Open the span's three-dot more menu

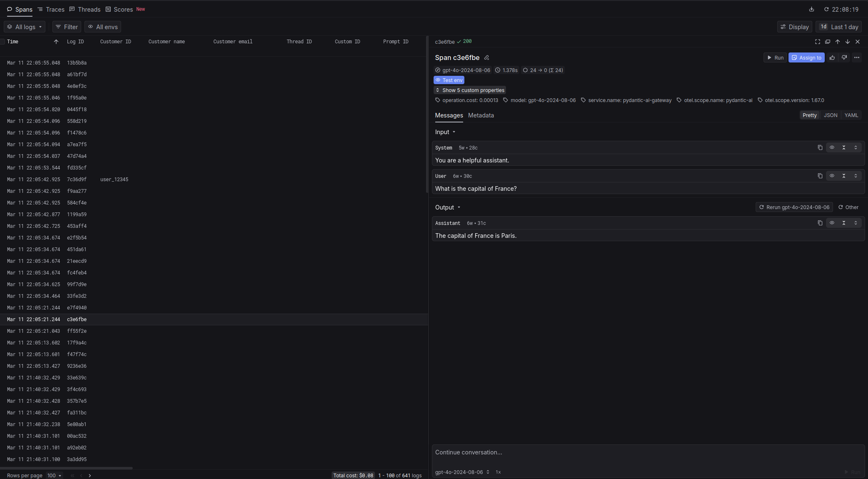[x=856, y=58]
